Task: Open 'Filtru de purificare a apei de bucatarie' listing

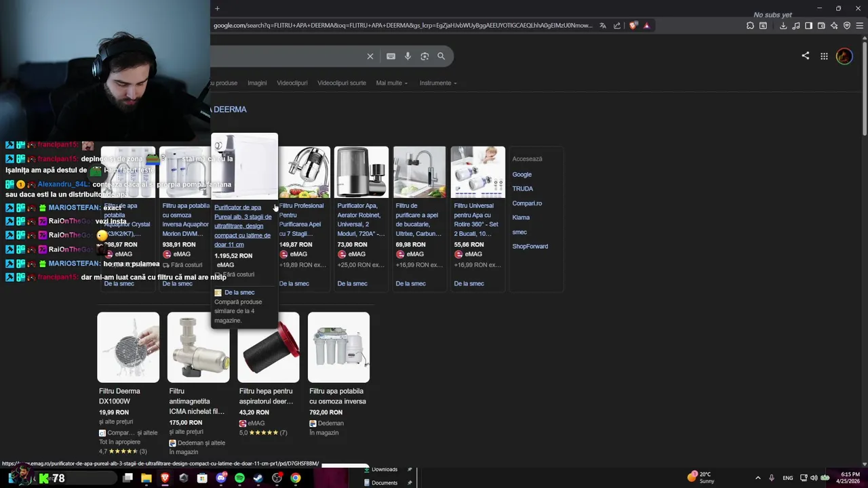Action: pos(418,220)
